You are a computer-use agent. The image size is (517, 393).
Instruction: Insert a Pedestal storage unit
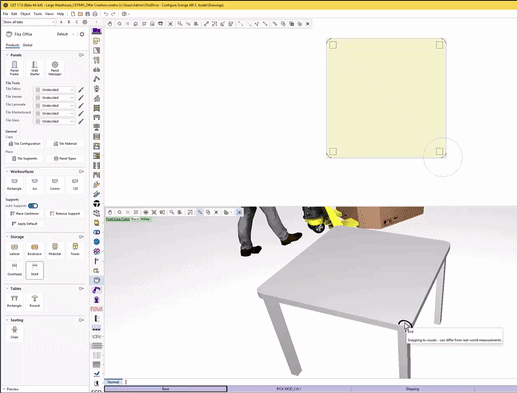point(55,250)
